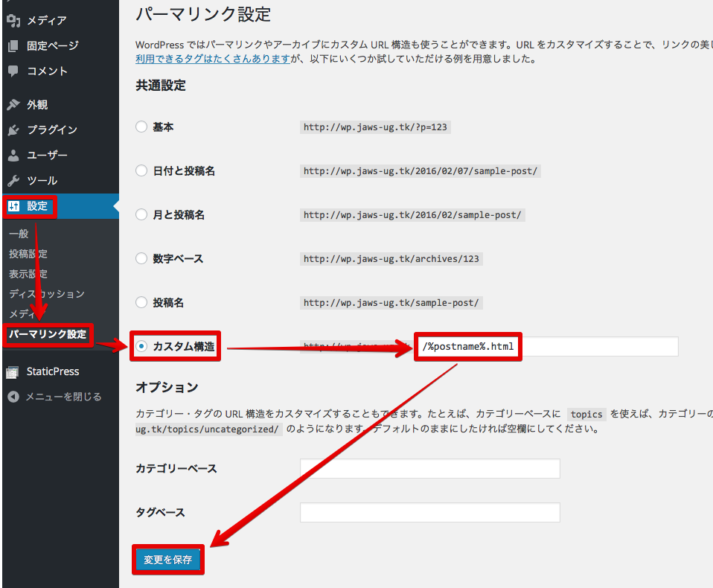The height and width of the screenshot is (588, 713).
Task: Go to パーマリンク設定 submenu item
Action: pyautogui.click(x=46, y=336)
